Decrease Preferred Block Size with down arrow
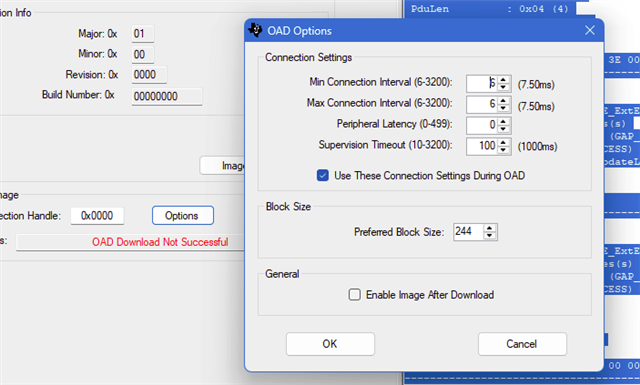This screenshot has width=640, height=385. tap(489, 236)
